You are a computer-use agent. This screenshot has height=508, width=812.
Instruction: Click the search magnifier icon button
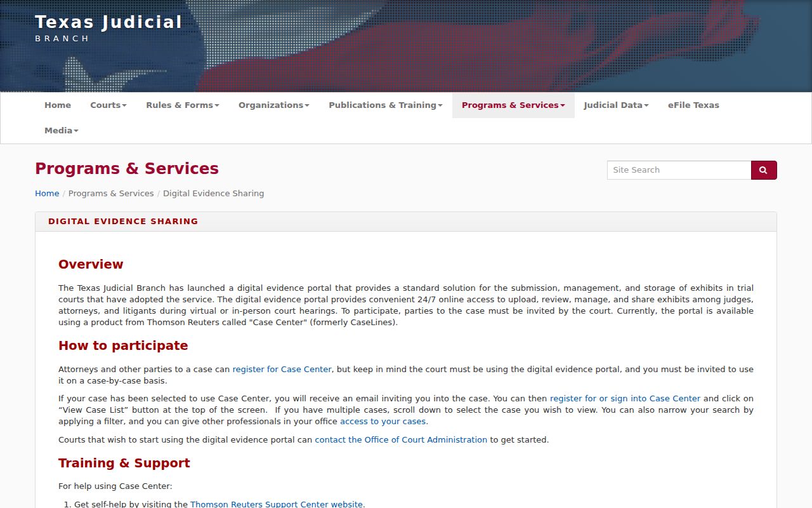click(764, 170)
